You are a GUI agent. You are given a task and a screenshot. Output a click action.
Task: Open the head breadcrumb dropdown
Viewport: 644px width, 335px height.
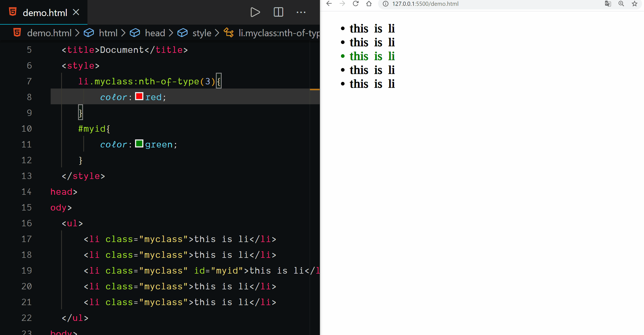155,33
